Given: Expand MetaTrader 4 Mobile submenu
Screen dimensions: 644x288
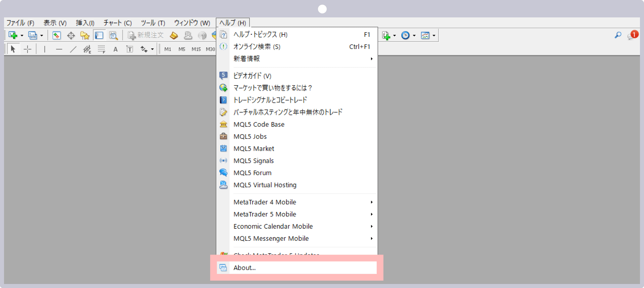Looking at the screenshot, I should point(297,202).
